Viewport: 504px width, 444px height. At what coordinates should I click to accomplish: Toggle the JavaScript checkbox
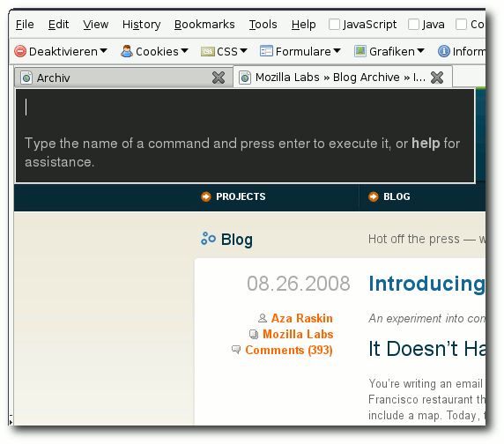point(334,24)
